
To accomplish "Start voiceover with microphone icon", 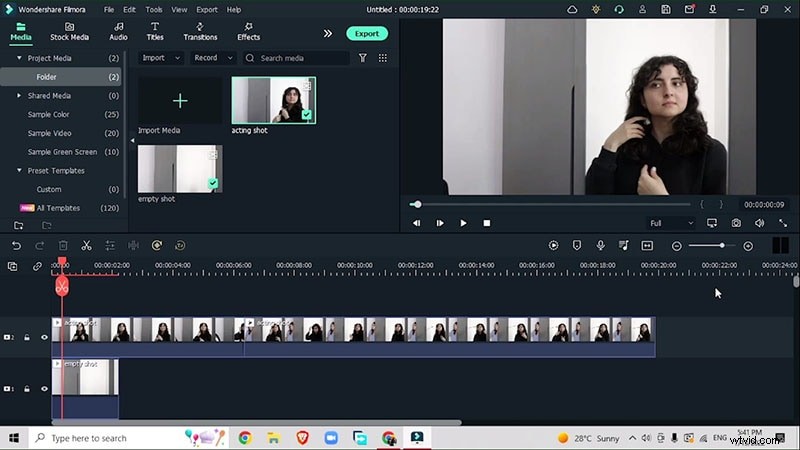I will click(601, 246).
